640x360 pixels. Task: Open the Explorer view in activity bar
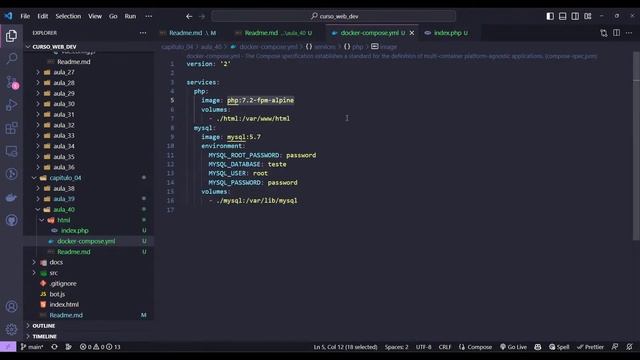11,36
